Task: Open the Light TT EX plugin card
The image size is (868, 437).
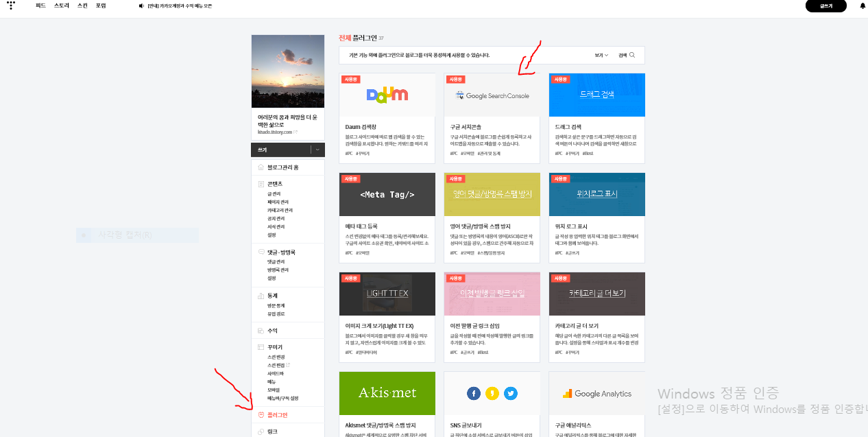Action: click(x=387, y=317)
